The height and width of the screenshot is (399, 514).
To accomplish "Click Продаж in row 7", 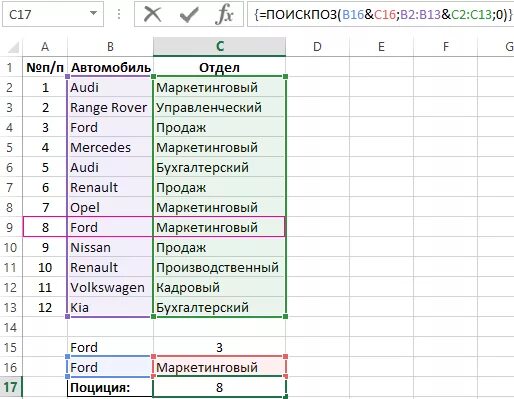I will pyautogui.click(x=219, y=187).
